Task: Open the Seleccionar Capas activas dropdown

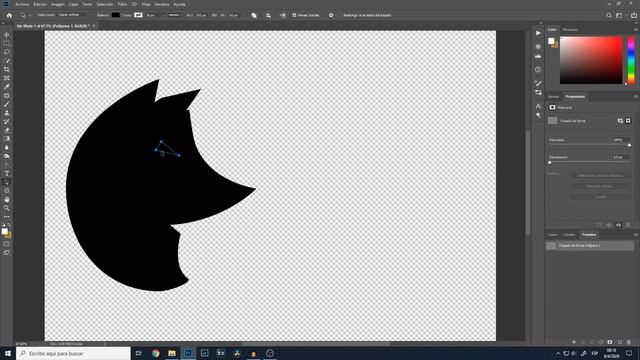Action: (x=74, y=15)
